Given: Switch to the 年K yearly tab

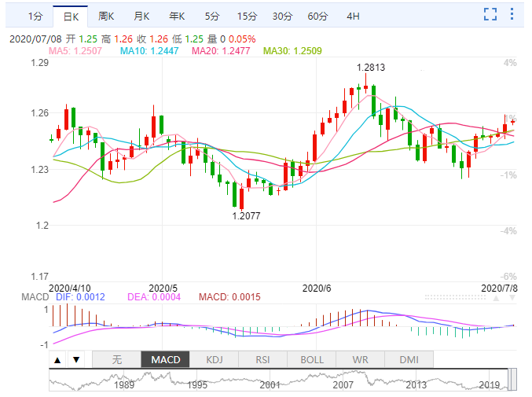Looking at the screenshot, I should (177, 17).
